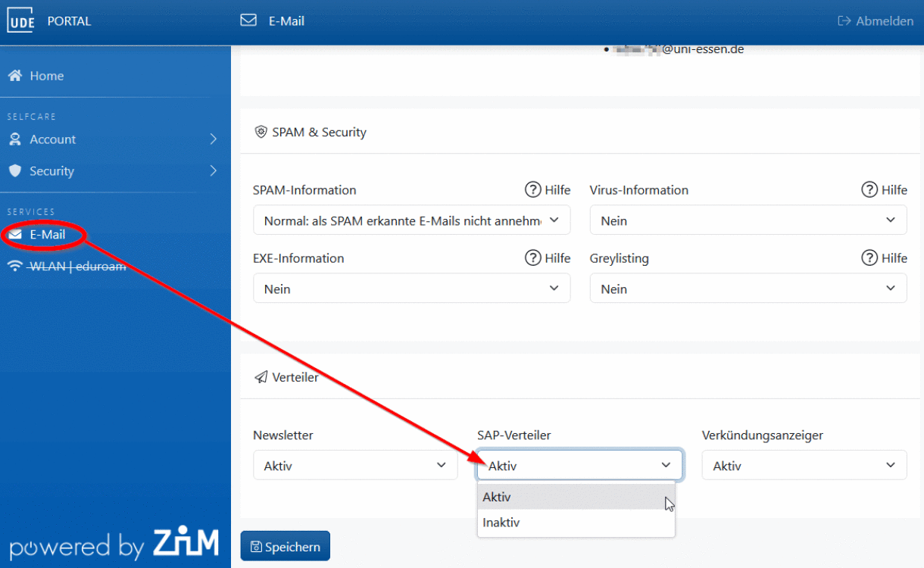Open the Greylisting dropdown

pos(748,289)
